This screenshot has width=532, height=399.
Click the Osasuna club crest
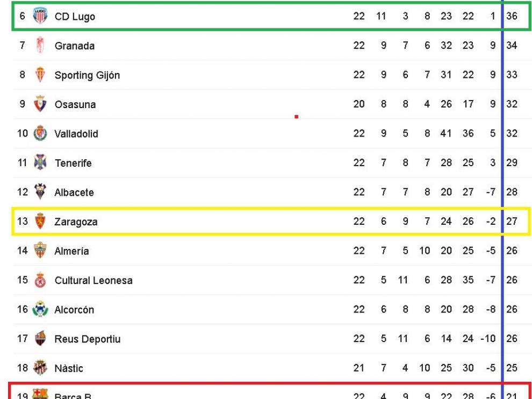pos(40,104)
